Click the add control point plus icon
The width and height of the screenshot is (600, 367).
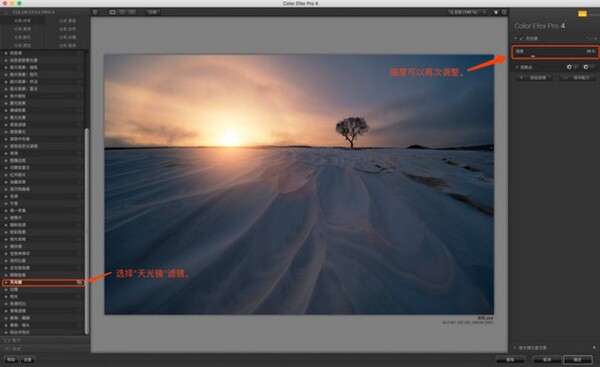pos(569,67)
